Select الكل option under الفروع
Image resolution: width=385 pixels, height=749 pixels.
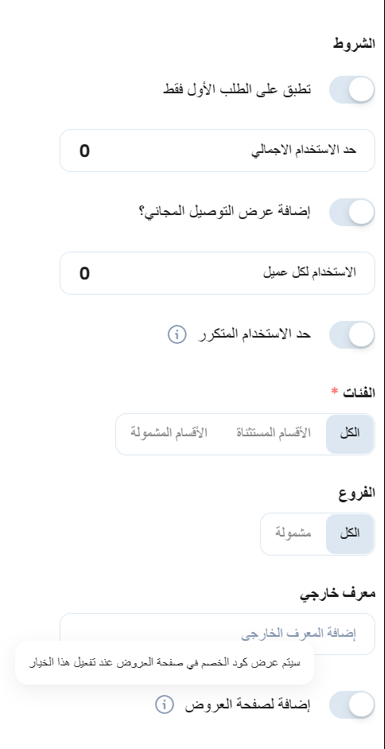[350, 534]
